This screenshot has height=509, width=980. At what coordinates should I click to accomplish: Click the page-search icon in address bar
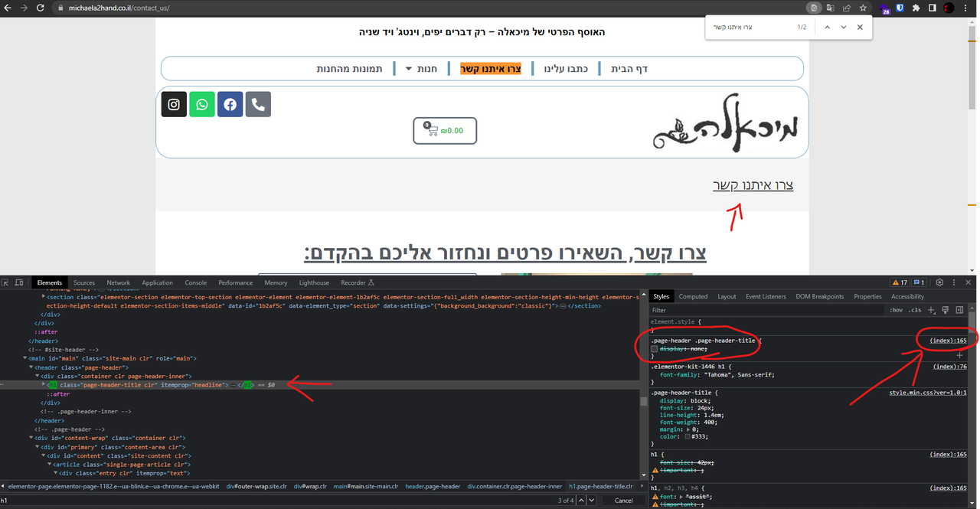tap(814, 8)
